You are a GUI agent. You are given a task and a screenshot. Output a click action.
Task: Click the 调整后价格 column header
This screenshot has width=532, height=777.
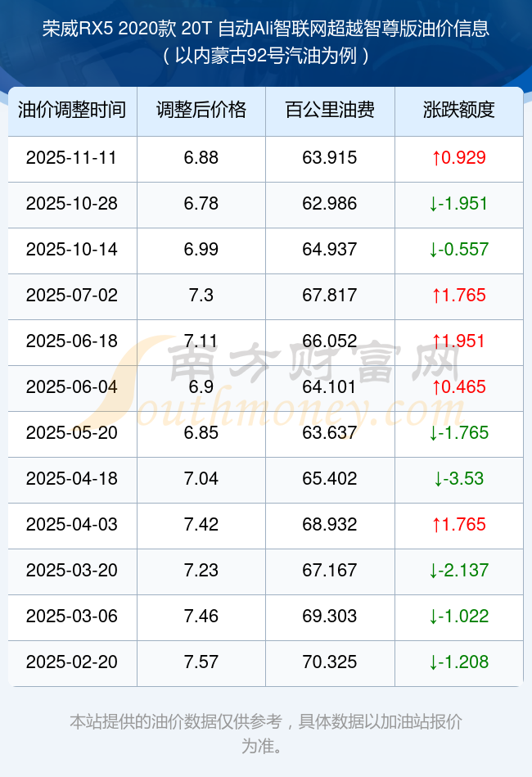coord(201,110)
